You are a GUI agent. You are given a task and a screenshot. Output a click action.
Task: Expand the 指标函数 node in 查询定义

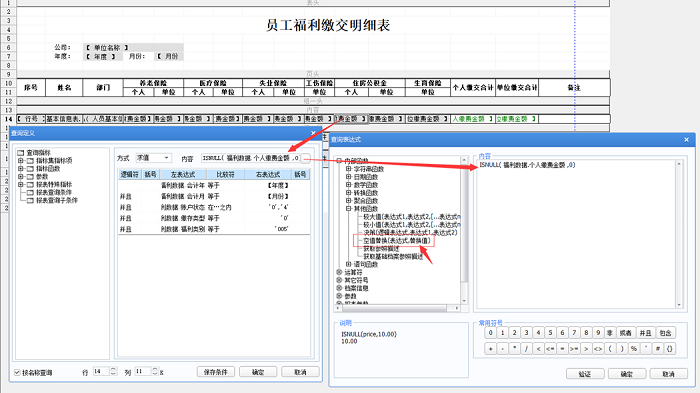[21, 169]
